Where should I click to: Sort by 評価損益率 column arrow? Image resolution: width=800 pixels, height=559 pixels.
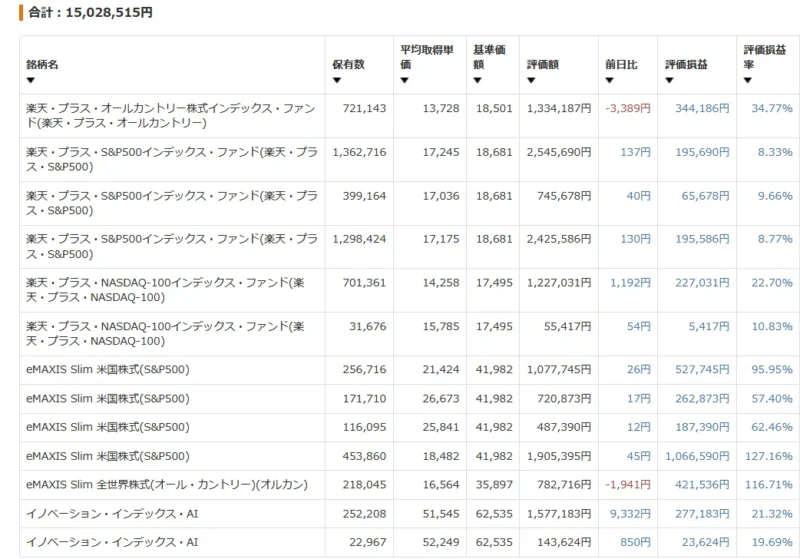point(748,80)
